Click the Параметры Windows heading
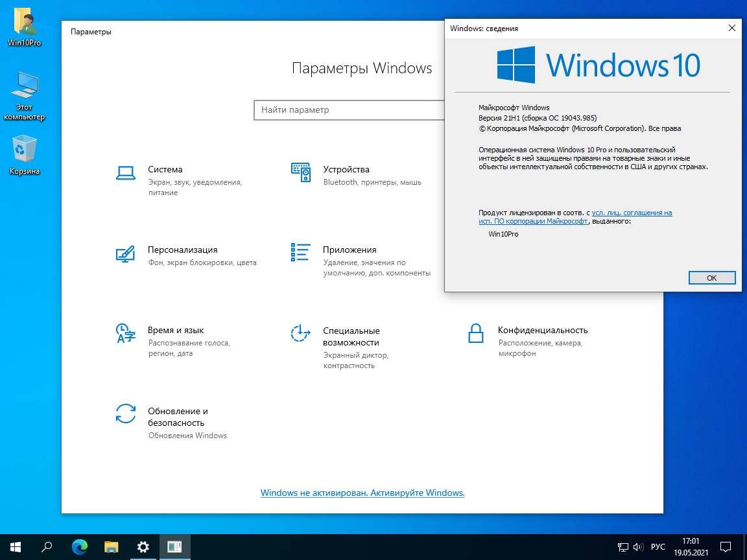747x560 pixels. (362, 68)
